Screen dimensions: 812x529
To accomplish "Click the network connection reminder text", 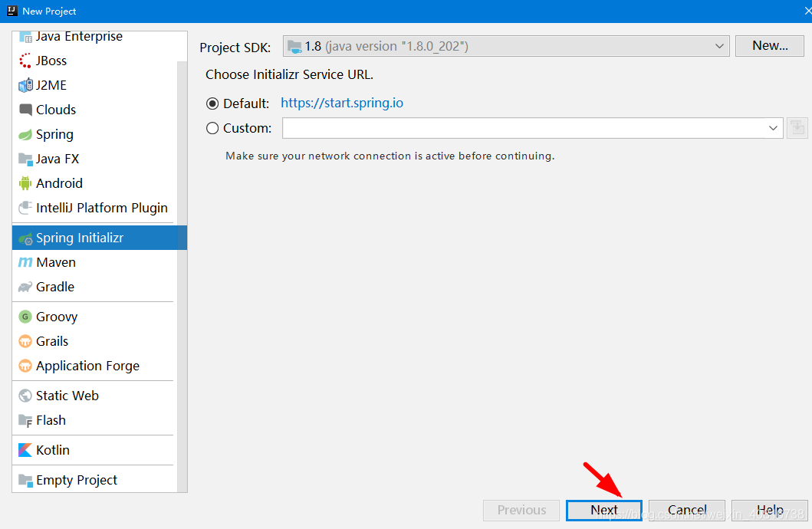I will tap(390, 156).
